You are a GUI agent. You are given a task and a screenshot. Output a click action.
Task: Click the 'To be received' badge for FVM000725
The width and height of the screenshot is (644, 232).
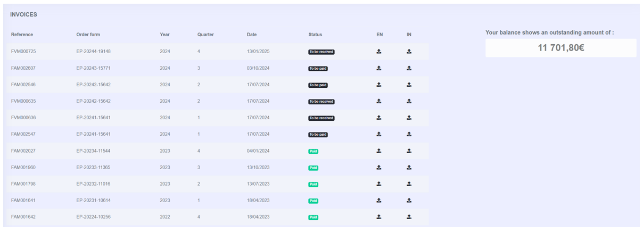click(321, 52)
